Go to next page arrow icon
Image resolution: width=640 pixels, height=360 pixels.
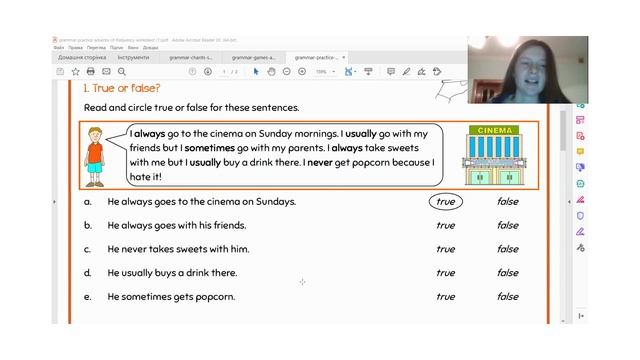tap(208, 71)
